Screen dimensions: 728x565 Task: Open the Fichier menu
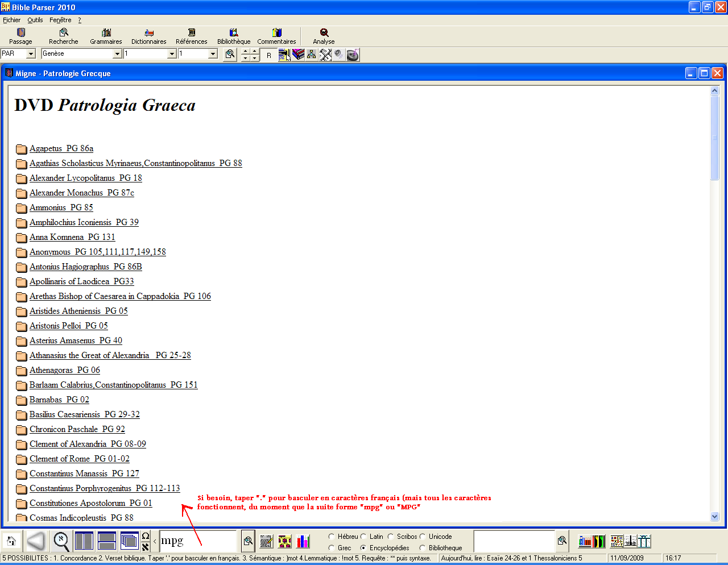point(11,20)
